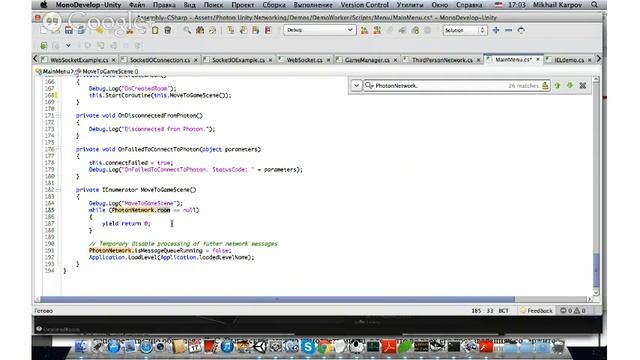Image resolution: width=640 pixels, height=360 pixels.
Task: Open Google Chrome from the Dock
Action: coord(324,347)
